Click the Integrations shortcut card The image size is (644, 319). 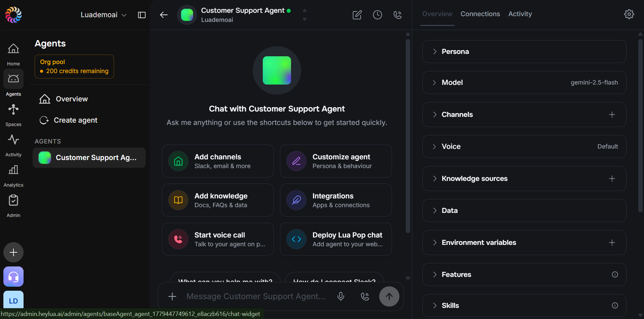click(336, 200)
